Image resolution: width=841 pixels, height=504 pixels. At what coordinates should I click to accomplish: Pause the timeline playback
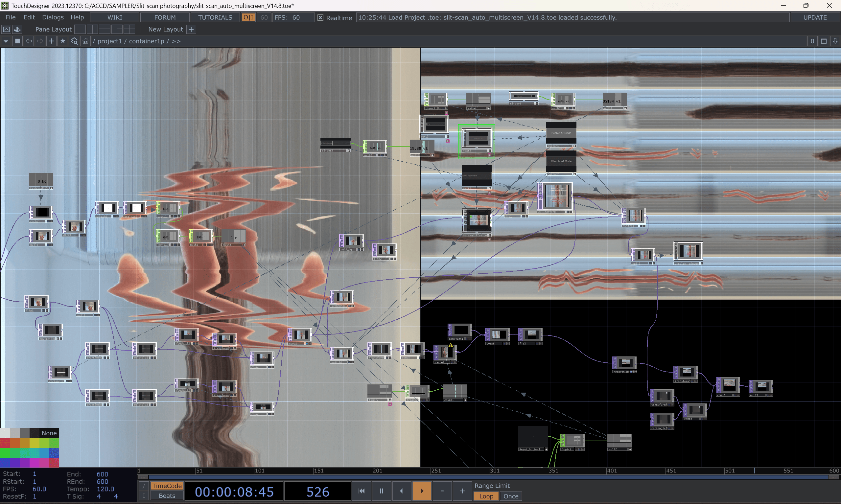click(x=382, y=491)
